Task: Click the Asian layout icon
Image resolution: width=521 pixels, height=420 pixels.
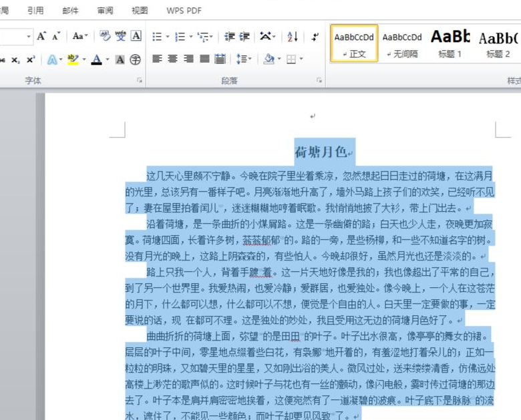Action: click(265, 36)
